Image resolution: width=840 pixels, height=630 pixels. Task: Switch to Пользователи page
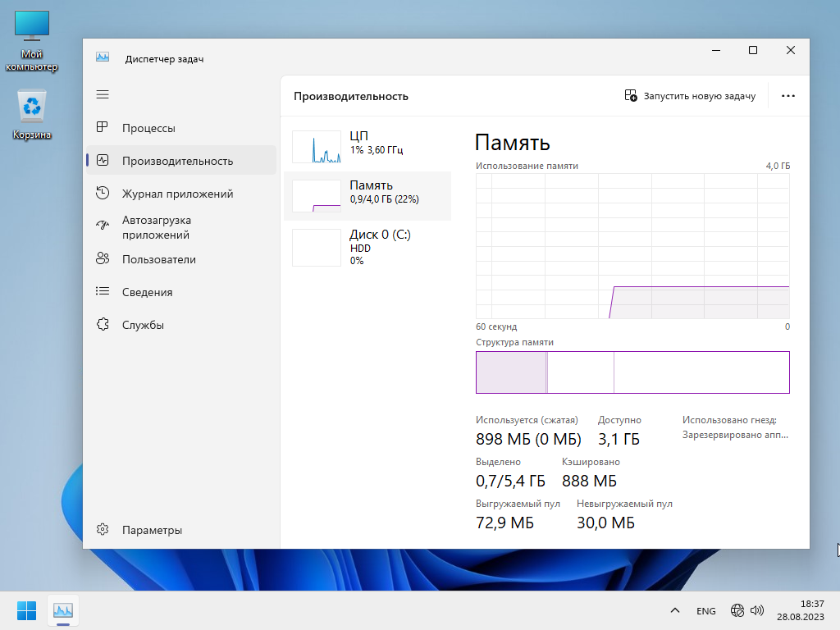coord(181,259)
